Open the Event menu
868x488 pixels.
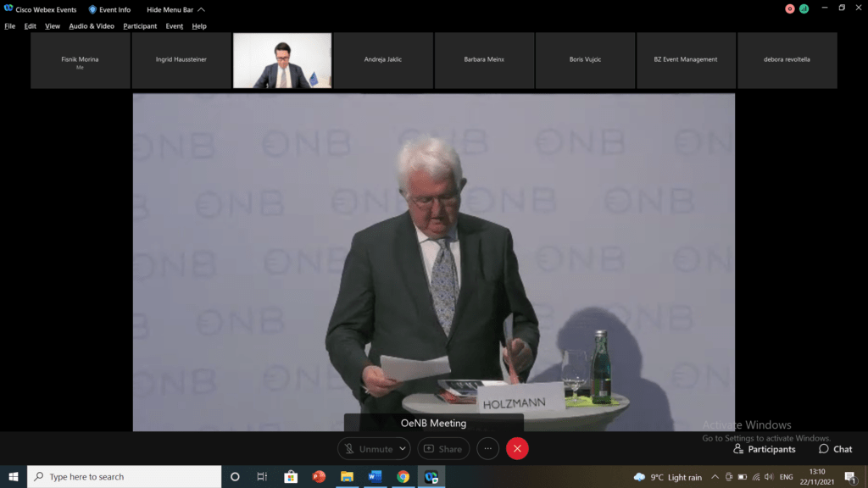175,26
